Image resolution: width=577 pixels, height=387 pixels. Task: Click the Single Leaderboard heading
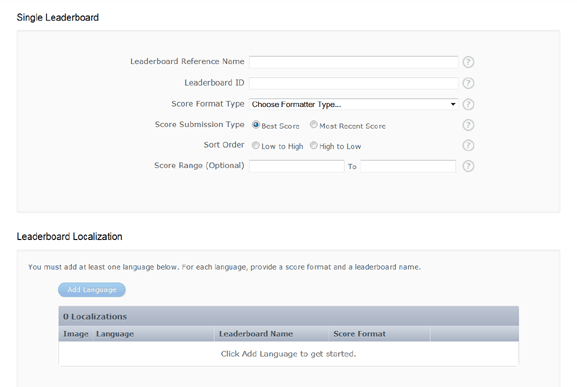point(58,18)
